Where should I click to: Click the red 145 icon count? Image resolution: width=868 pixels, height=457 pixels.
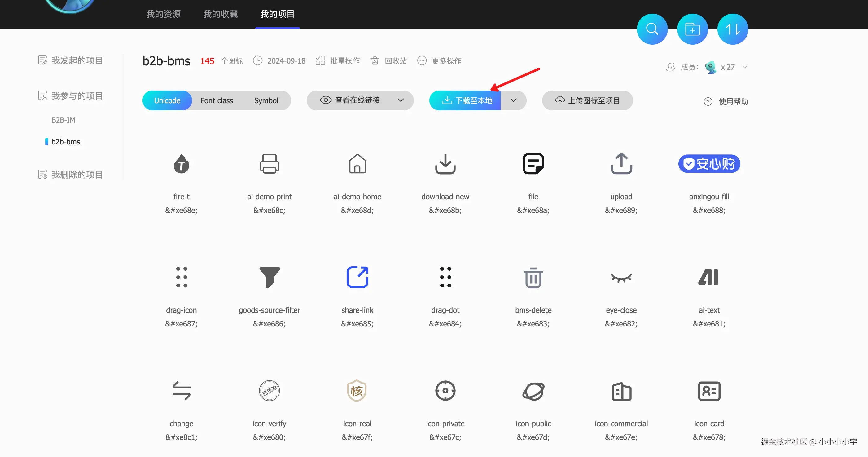pyautogui.click(x=207, y=61)
